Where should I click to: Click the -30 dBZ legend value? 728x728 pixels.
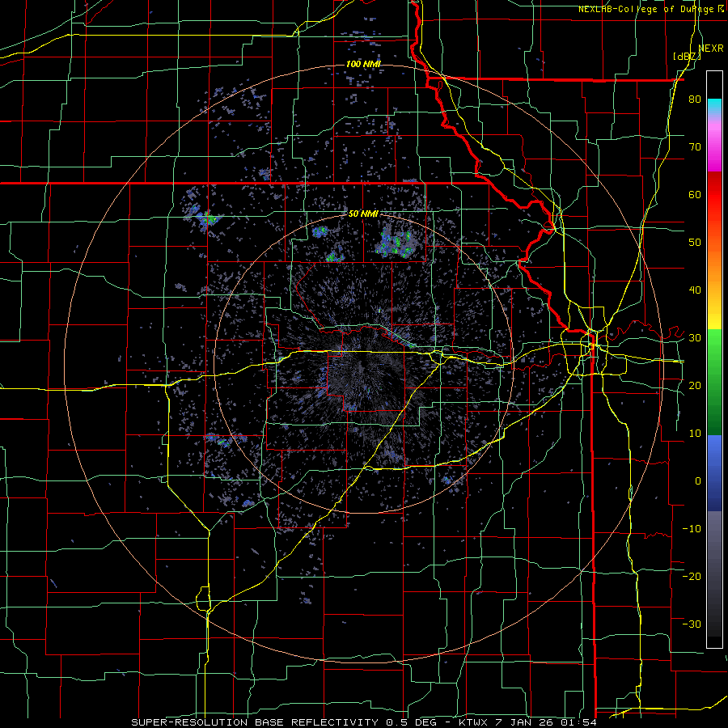(x=692, y=624)
